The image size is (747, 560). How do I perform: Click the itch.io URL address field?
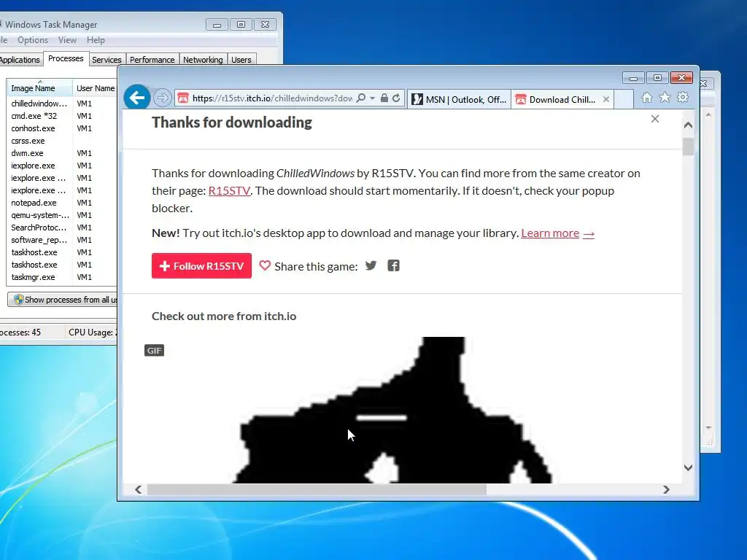[x=272, y=98]
